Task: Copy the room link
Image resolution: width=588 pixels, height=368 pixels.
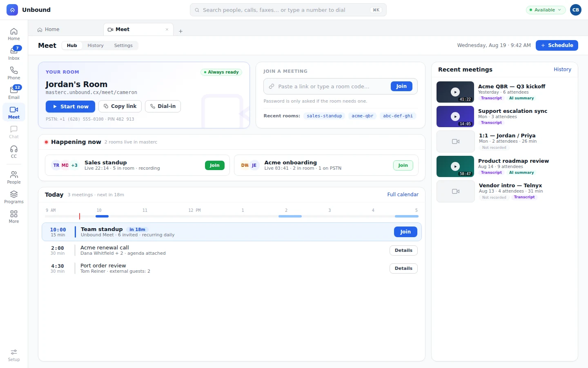Action: point(120,106)
